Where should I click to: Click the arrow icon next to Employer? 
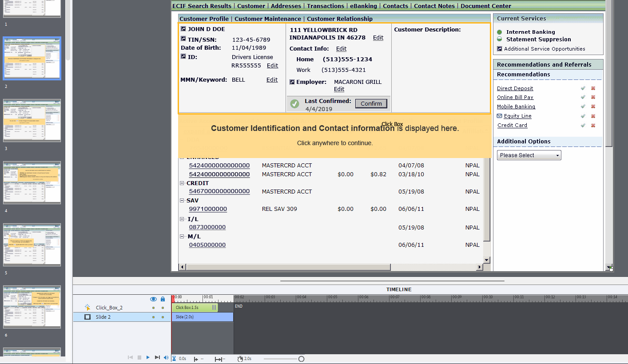292,82
